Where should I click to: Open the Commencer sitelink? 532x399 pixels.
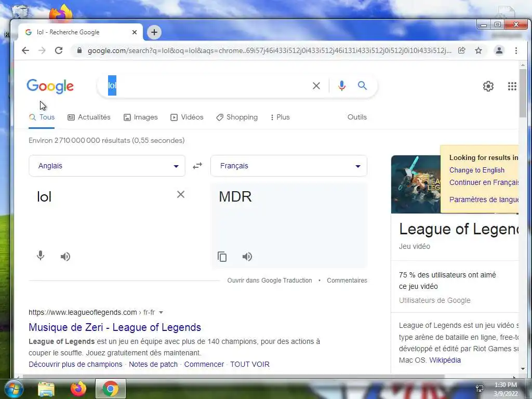204,364
